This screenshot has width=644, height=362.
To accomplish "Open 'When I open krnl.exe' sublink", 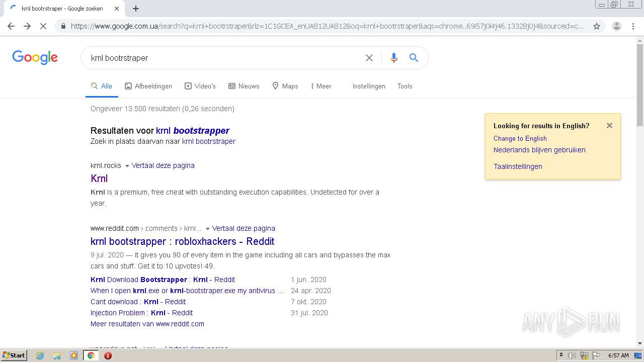I will tap(187, 291).
